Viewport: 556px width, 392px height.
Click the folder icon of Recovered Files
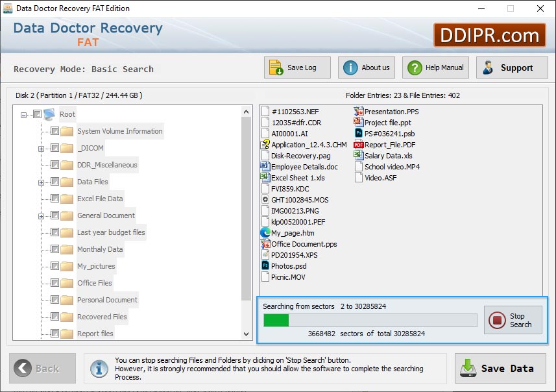click(67, 317)
